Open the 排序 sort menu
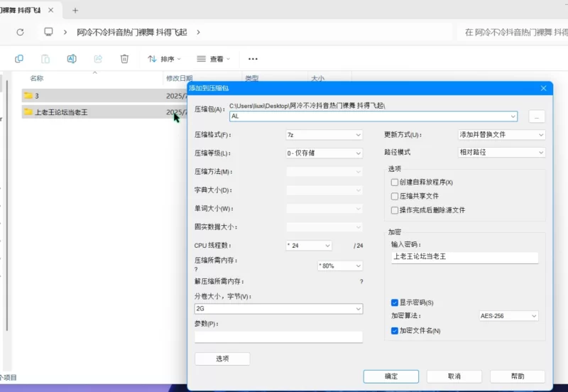Image resolution: width=568 pixels, height=392 pixels. click(164, 59)
